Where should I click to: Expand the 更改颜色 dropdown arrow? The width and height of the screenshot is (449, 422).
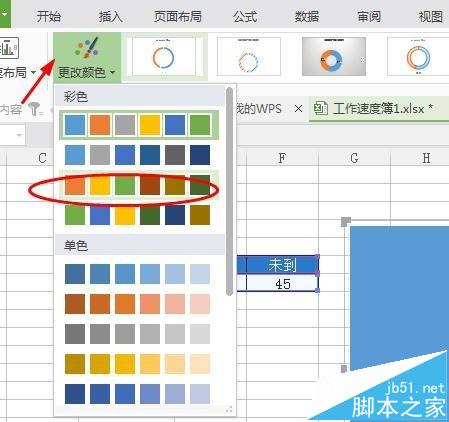(x=112, y=72)
